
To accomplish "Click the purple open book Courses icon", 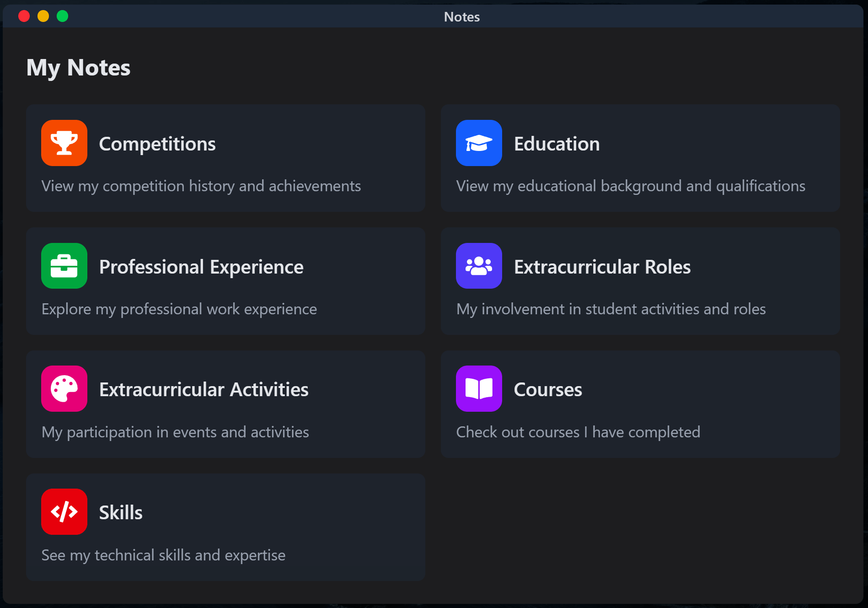I will click(479, 388).
